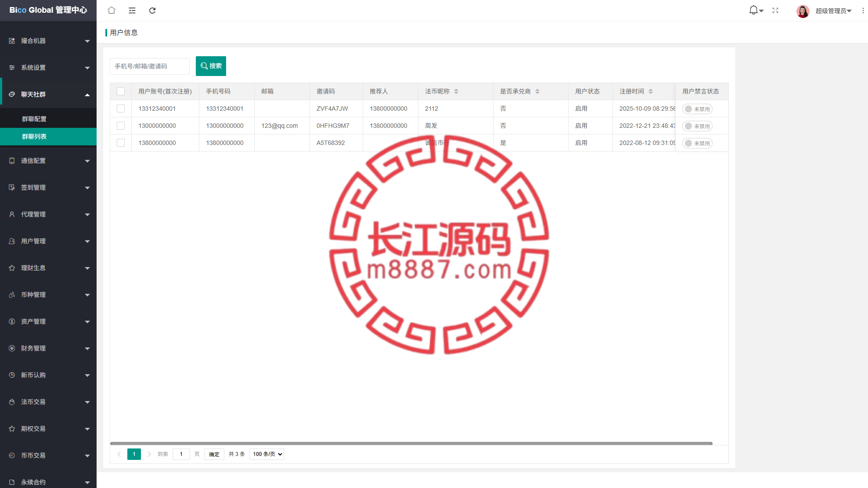Click the 法币交易 sidebar icon
This screenshot has height=488, width=868.
pos(12,402)
